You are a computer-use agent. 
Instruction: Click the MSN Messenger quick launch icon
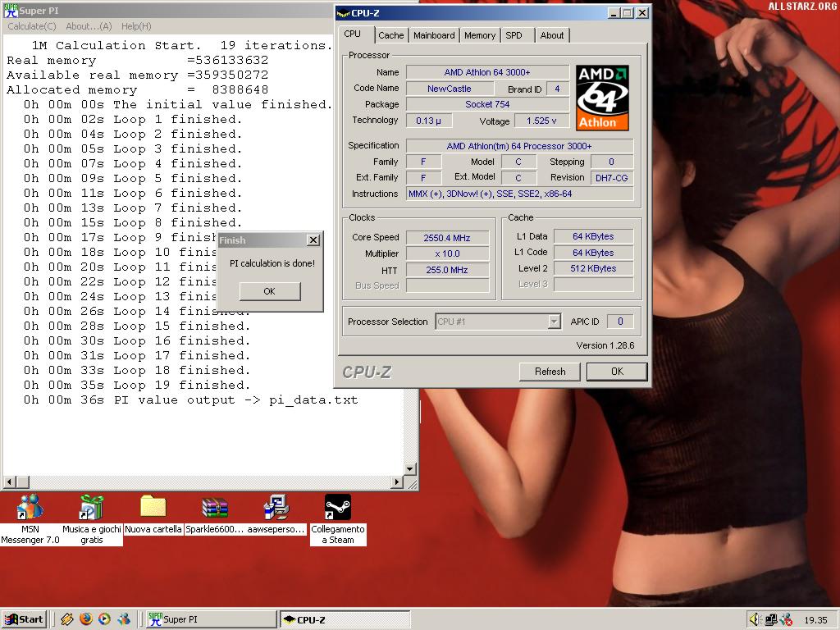(123, 619)
